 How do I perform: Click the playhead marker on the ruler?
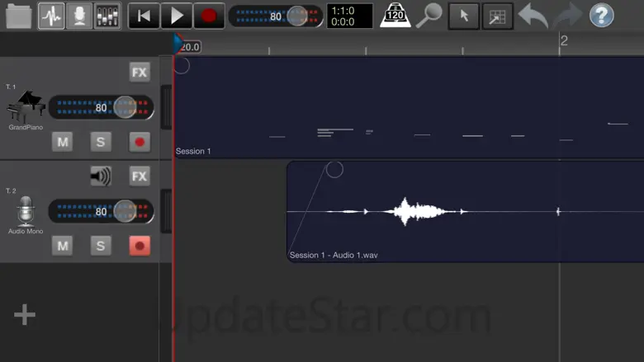178,44
